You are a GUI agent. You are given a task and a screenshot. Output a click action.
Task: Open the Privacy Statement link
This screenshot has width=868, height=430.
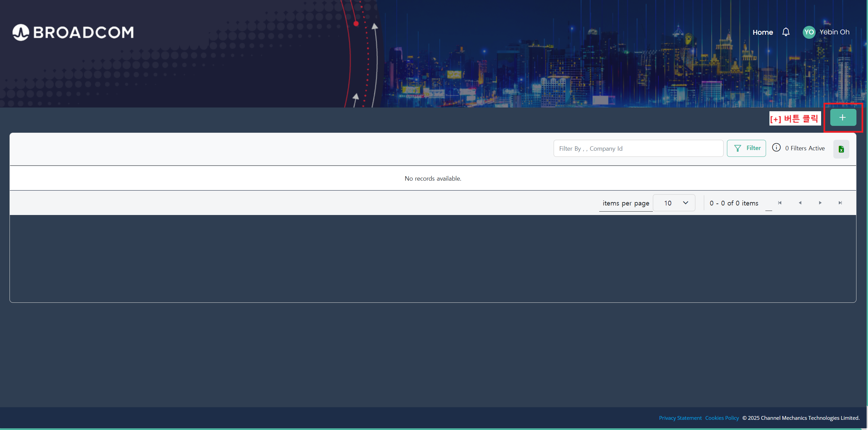(680, 418)
